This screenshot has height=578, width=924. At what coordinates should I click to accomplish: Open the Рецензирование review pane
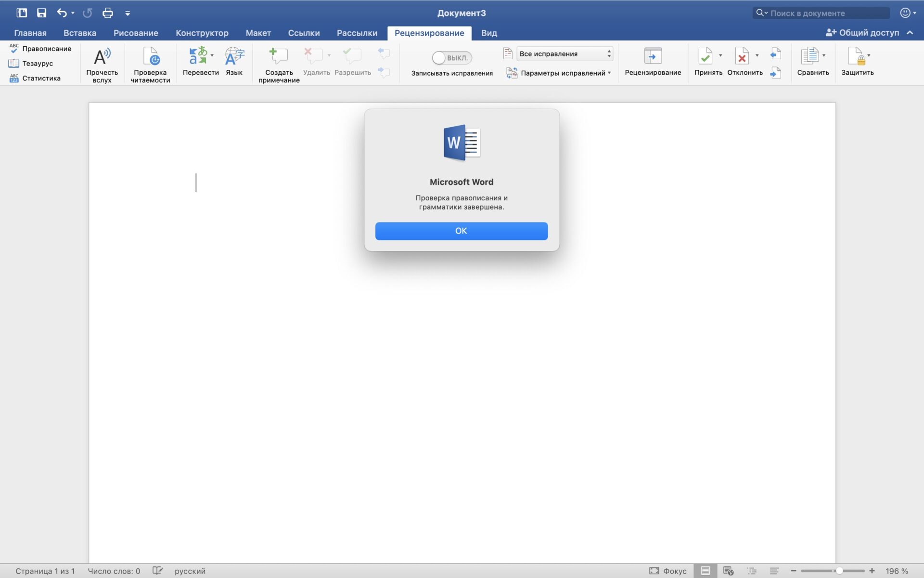pos(653,61)
